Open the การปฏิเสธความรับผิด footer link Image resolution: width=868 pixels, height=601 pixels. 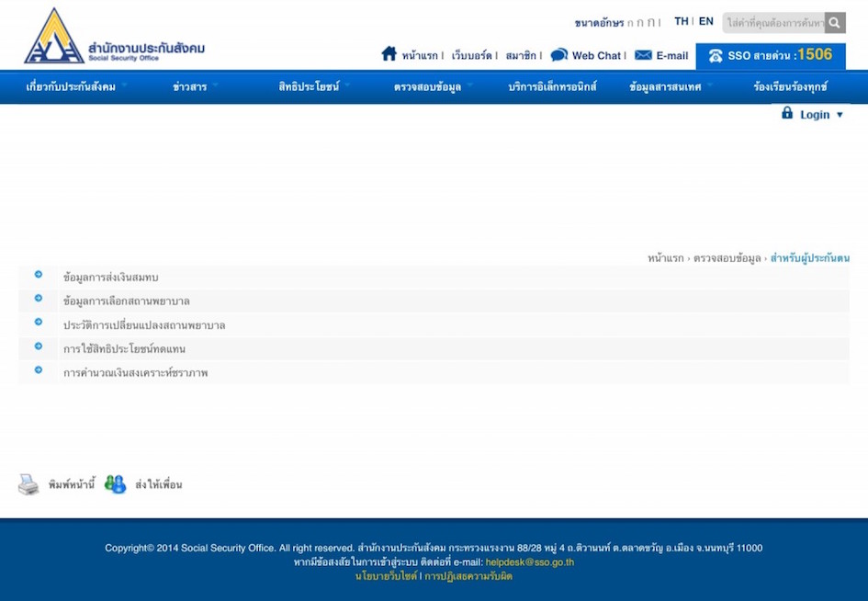[468, 576]
